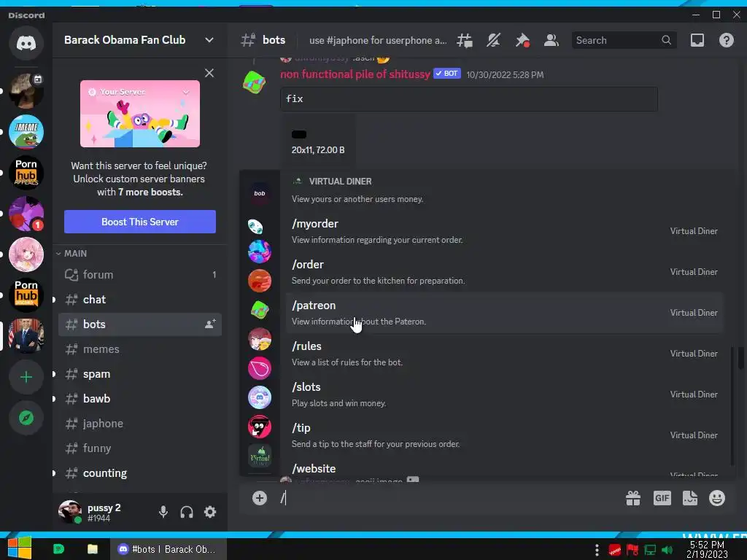Open the memes channel
This screenshot has width=747, height=560.
point(140,349)
